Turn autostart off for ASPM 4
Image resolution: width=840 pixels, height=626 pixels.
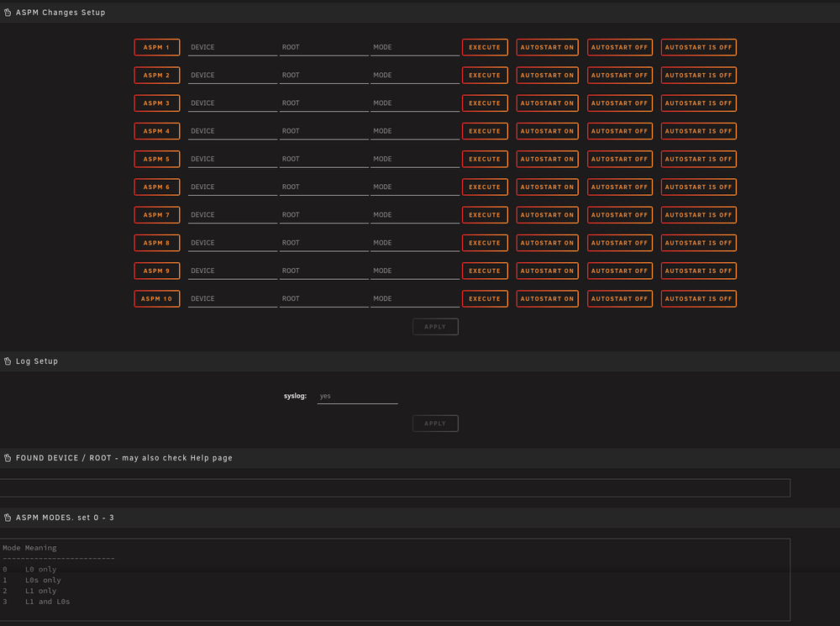[x=619, y=131]
